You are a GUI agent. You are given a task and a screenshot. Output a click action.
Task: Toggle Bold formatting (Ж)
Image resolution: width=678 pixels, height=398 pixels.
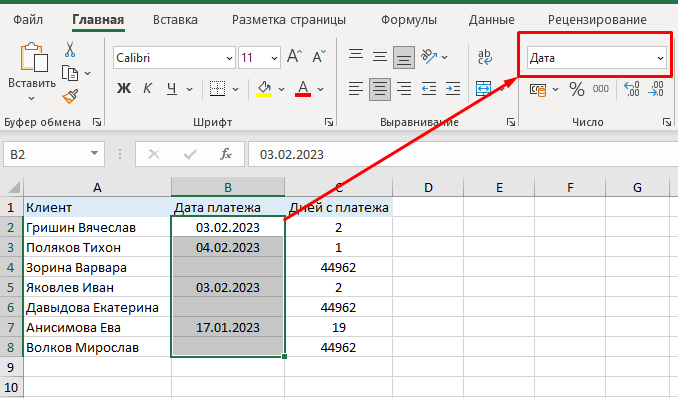124,89
